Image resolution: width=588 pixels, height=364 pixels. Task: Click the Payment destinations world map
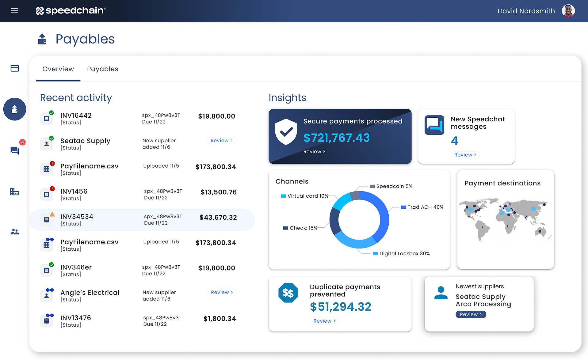(x=505, y=219)
